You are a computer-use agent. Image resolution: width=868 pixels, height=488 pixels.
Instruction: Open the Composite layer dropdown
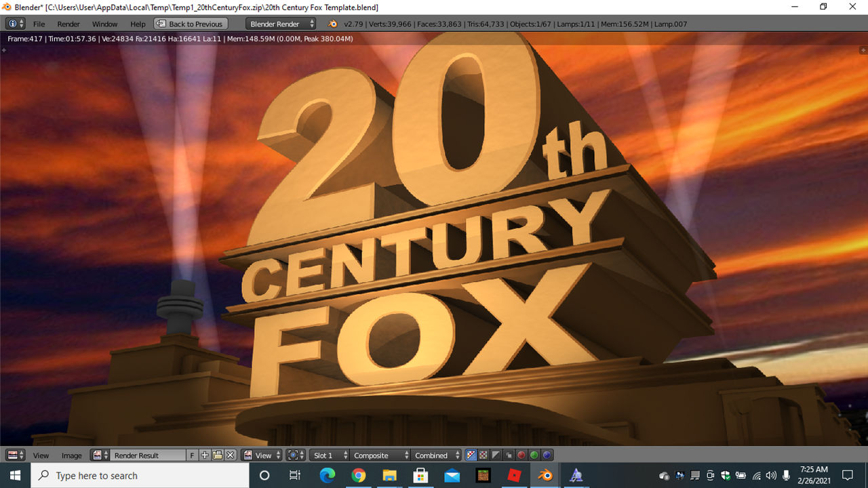click(x=380, y=455)
